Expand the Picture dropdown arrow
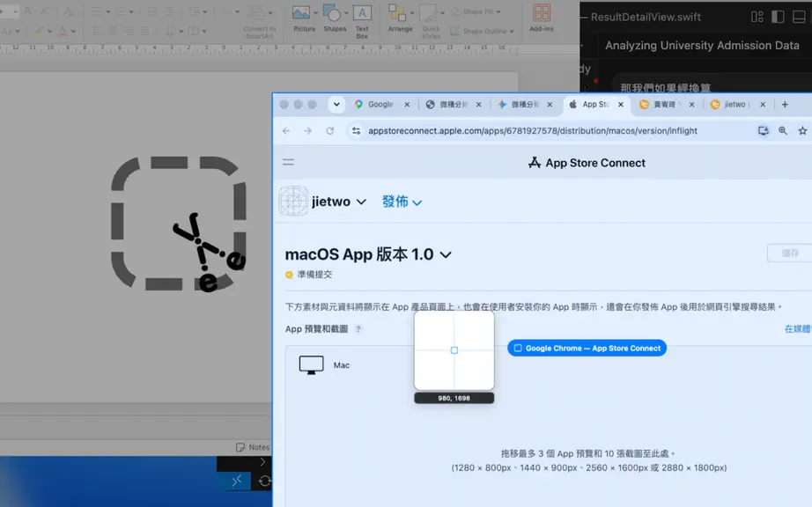Viewport: 812px width, 507px height. 316,13
